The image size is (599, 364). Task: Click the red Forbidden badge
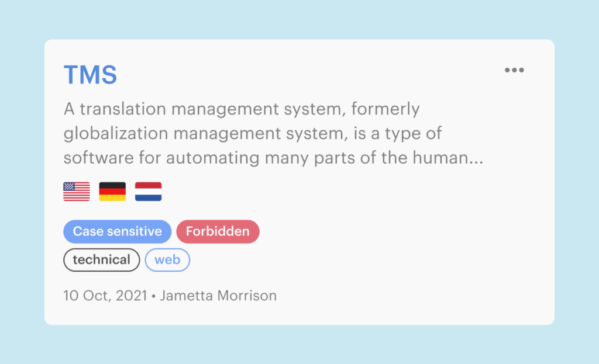218,231
